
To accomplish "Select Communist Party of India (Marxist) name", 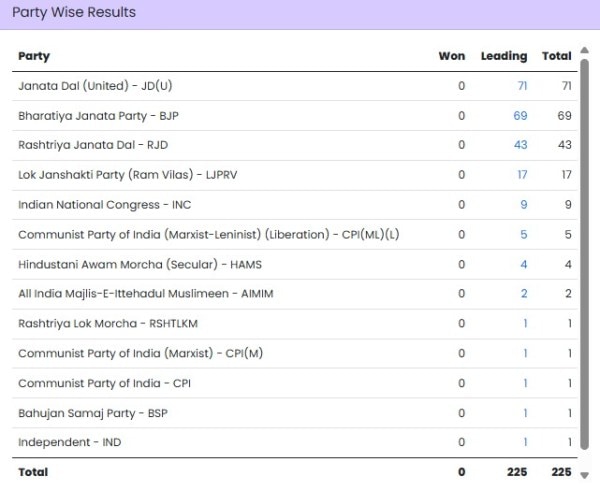I will point(140,353).
